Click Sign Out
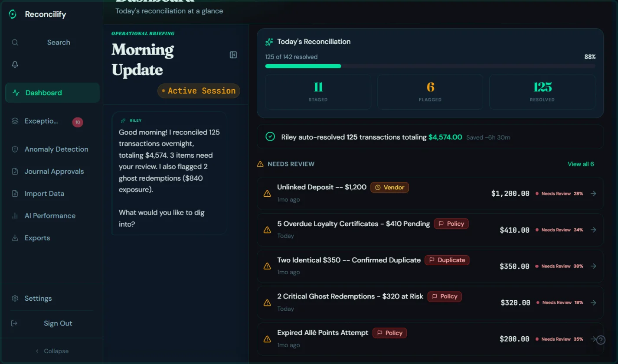The width and height of the screenshot is (618, 364). pyautogui.click(x=58, y=323)
